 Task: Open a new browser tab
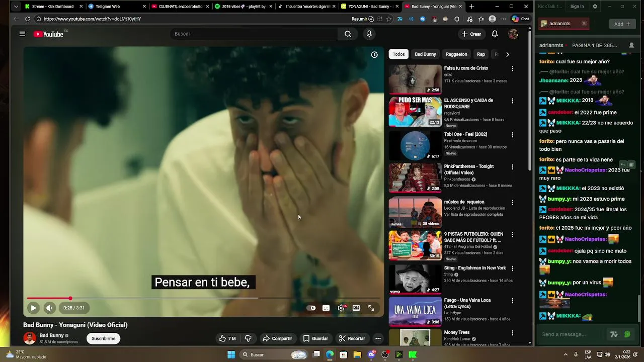click(x=471, y=7)
